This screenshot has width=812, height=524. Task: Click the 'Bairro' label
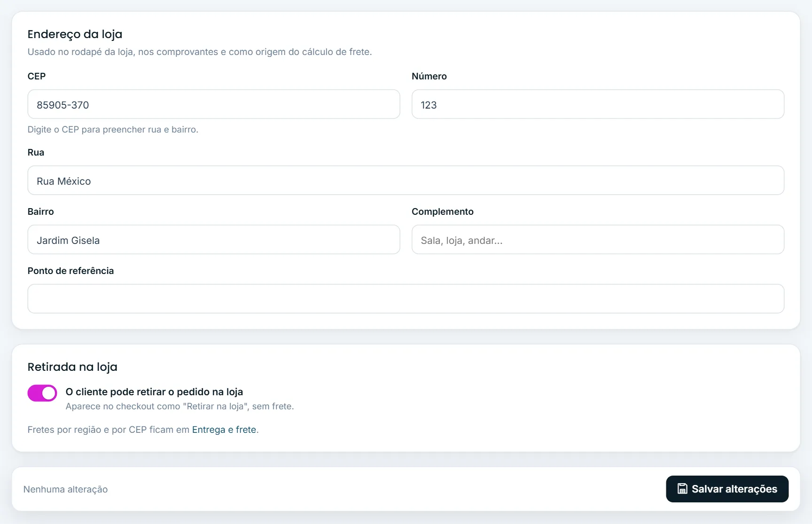41,211
